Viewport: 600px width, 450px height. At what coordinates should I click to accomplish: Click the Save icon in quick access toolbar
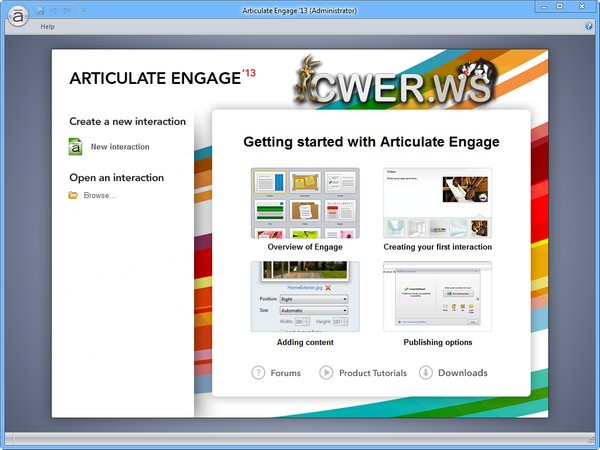coord(40,11)
